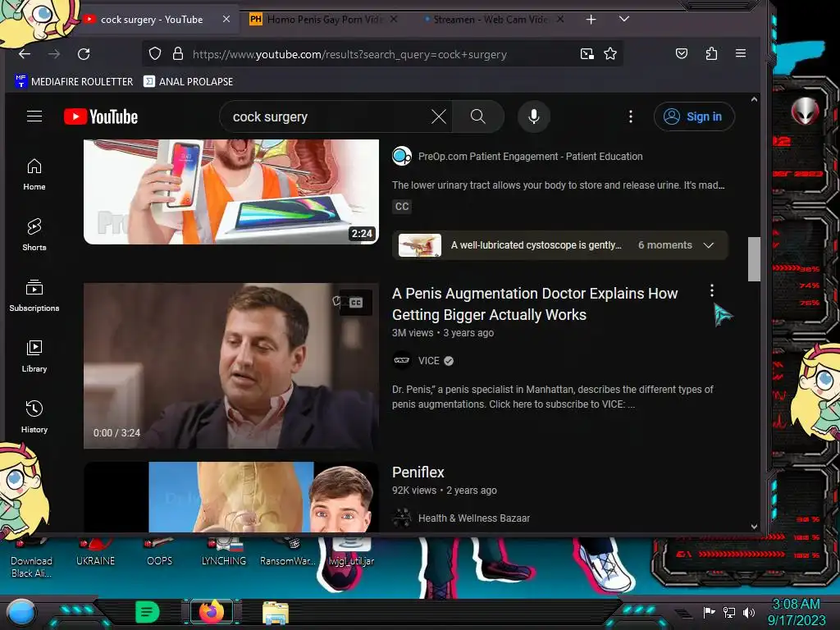Click the padlock site info icon
The width and height of the screenshot is (840, 630).
[x=178, y=53]
